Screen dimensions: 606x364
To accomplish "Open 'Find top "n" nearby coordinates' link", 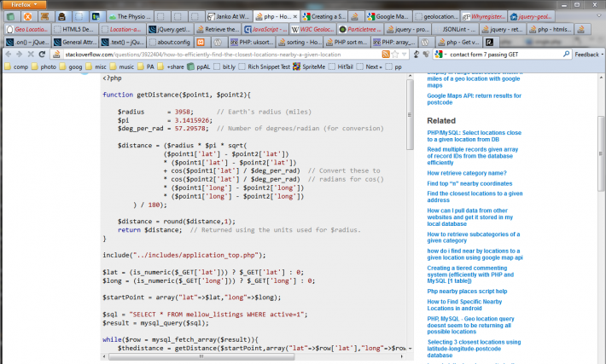I will (x=469, y=183).
